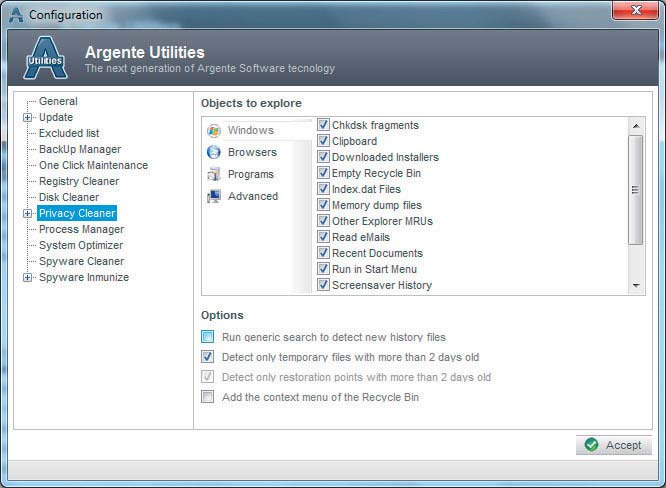Click the green checkmark icon on Accept
The width and height of the screenshot is (666, 488).
(x=591, y=445)
